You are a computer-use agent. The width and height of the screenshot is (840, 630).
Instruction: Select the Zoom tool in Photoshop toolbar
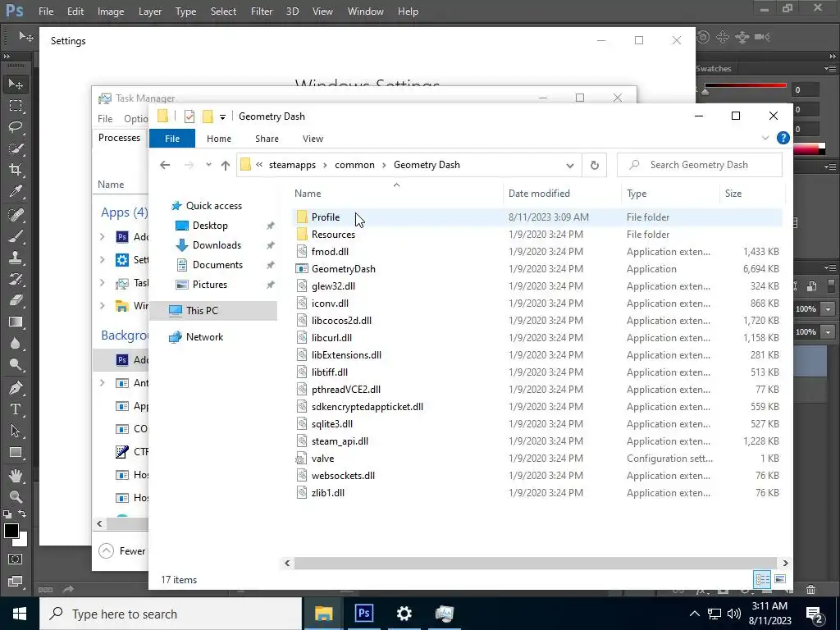[16, 496]
